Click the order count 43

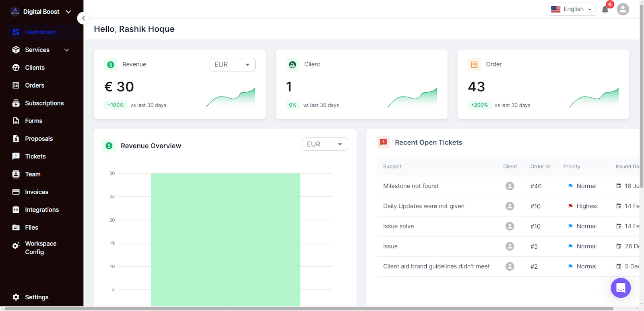click(477, 87)
